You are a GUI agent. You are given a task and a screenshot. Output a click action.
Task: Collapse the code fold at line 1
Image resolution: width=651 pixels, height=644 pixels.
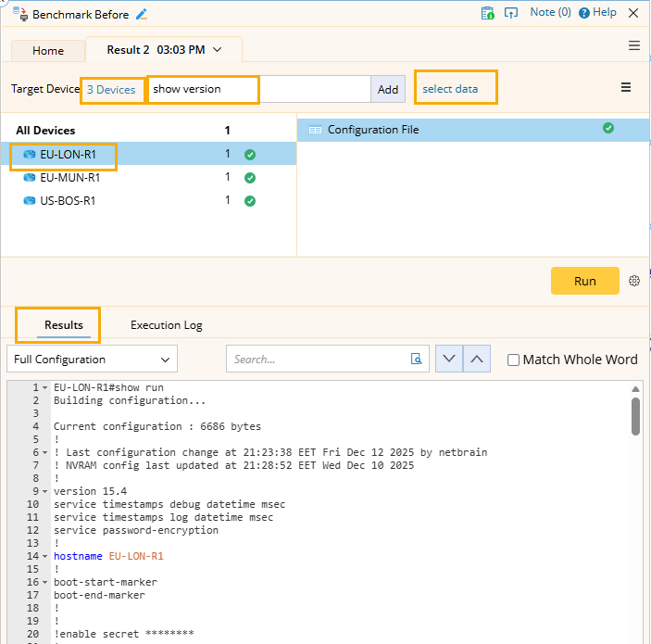coord(45,387)
